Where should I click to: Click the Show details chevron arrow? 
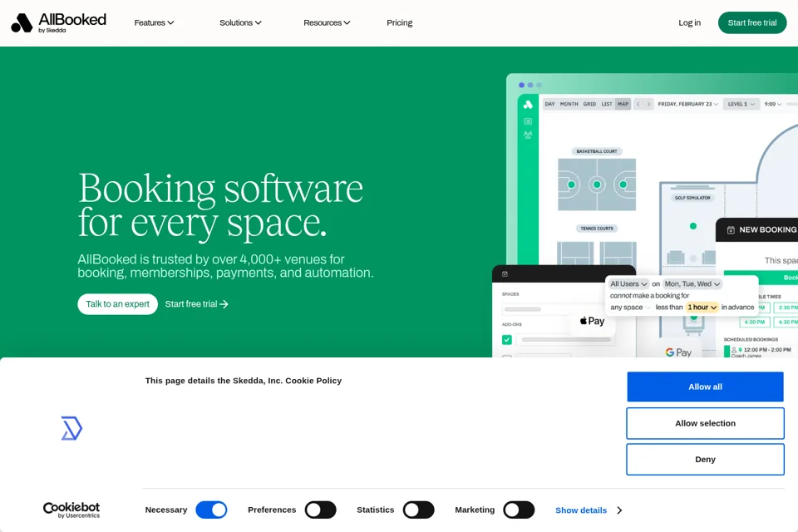point(619,510)
